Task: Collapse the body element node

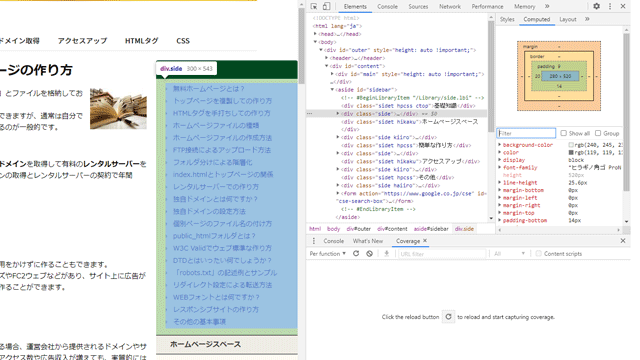Action: pyautogui.click(x=315, y=42)
